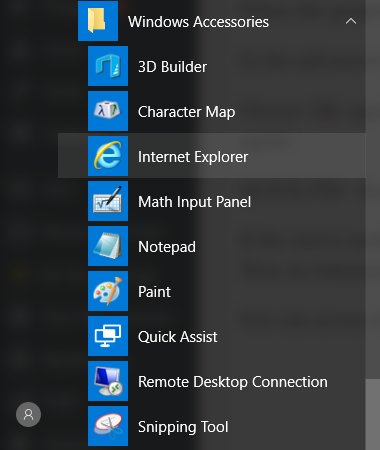Click the Remote Desktop Connection text
Viewport: 380px width, 450px height.
[233, 382]
